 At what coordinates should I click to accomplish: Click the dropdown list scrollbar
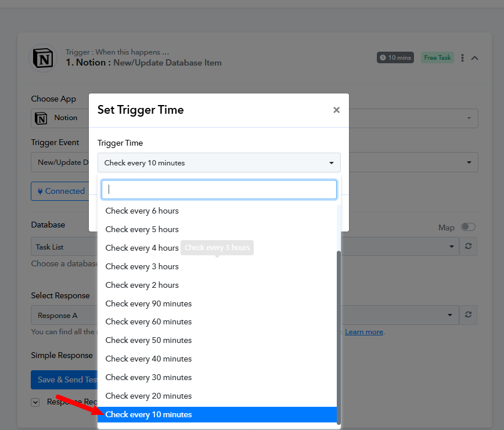pyautogui.click(x=338, y=337)
